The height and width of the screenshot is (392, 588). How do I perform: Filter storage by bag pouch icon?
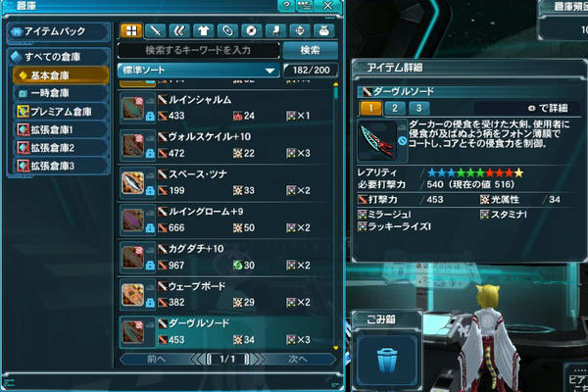click(x=323, y=30)
